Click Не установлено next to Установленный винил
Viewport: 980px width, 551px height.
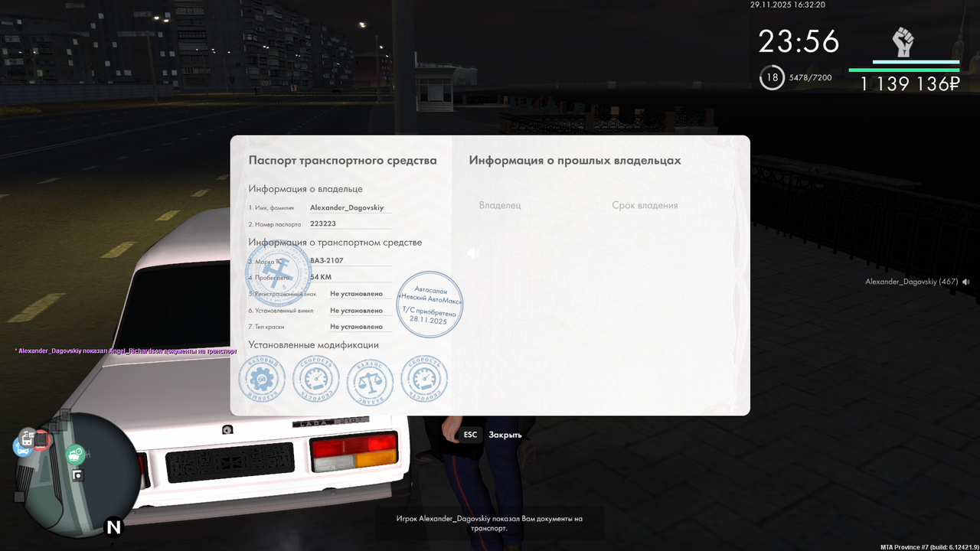(356, 310)
